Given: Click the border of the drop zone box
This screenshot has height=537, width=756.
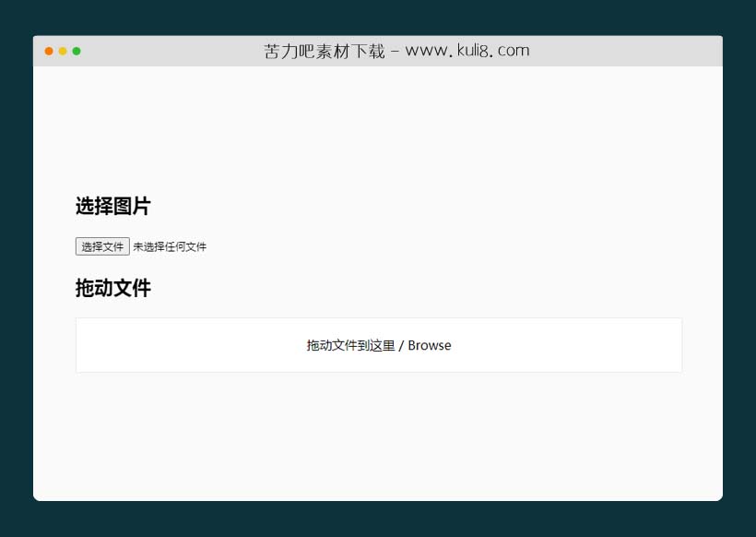Looking at the screenshot, I should (x=378, y=320).
